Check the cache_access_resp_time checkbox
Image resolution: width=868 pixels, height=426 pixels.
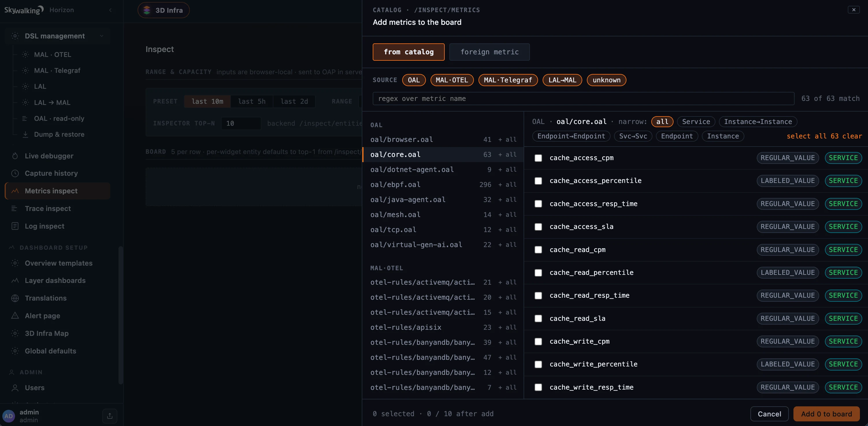[x=538, y=203]
